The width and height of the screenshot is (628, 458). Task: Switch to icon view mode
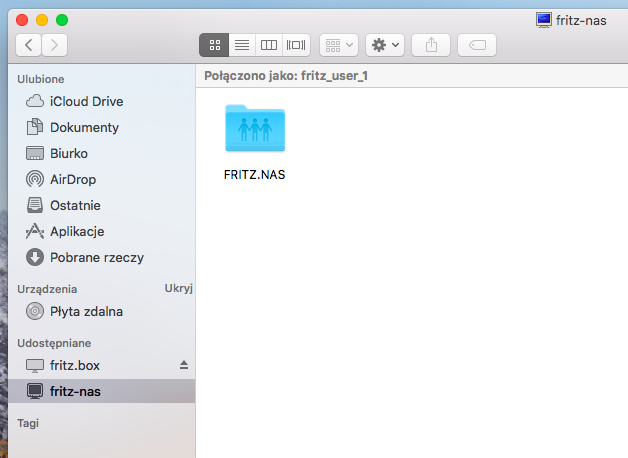click(214, 45)
